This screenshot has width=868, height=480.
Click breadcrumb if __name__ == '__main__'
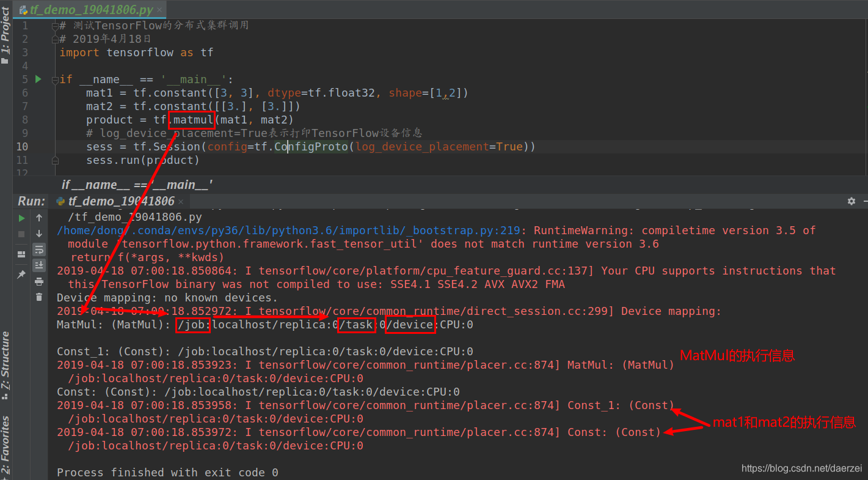(137, 185)
